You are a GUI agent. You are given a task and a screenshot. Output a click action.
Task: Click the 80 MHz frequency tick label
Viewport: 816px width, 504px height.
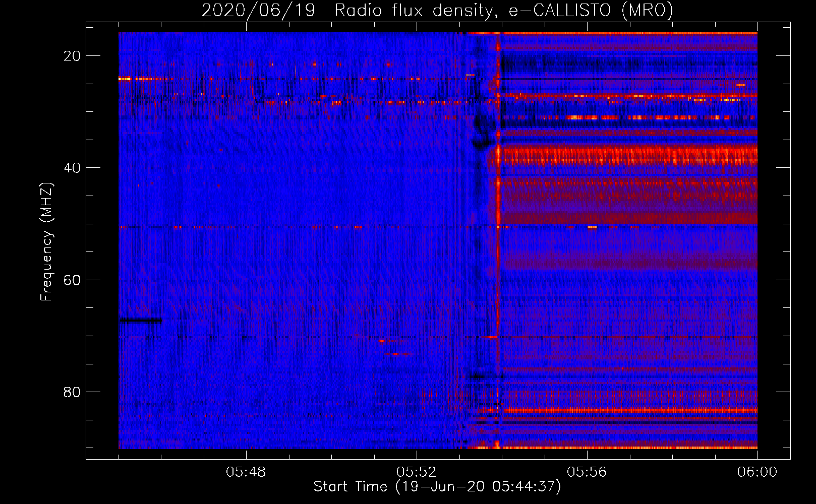pos(72,392)
